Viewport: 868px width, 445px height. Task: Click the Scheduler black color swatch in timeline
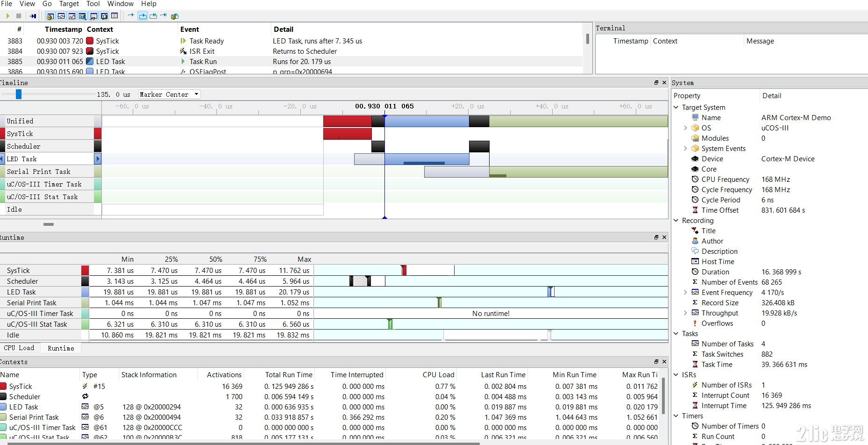point(98,146)
